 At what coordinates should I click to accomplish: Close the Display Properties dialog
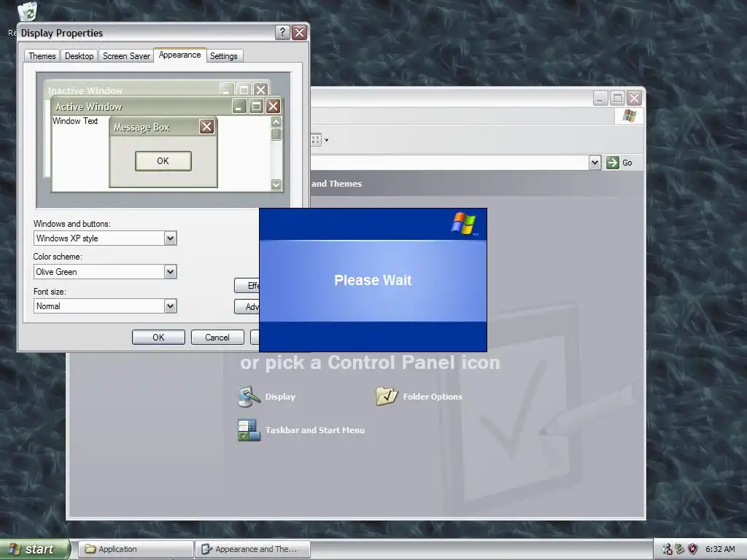coord(299,32)
